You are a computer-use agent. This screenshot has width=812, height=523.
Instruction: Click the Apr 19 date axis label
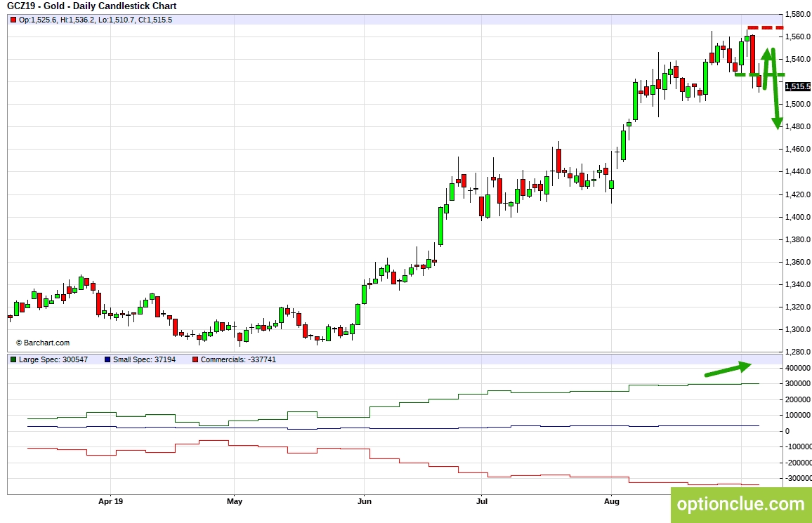coord(110,501)
